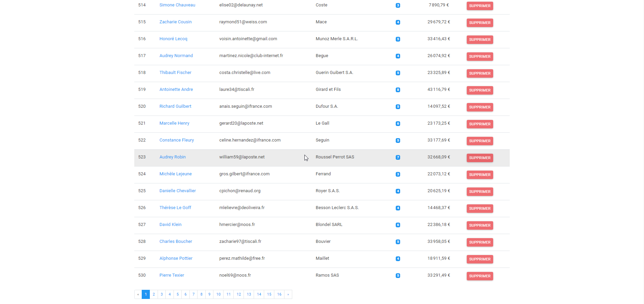Delete Simone Chauveau with Supprimer button

click(x=480, y=6)
